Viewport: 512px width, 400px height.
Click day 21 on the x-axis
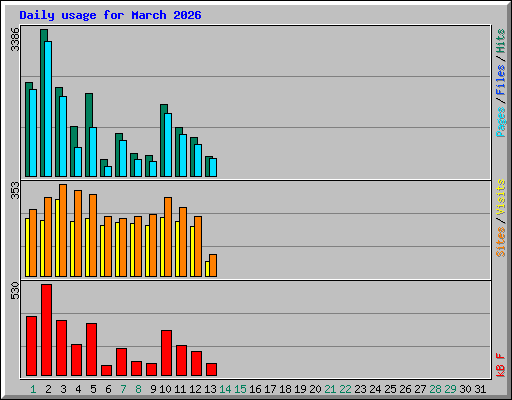tap(330, 389)
